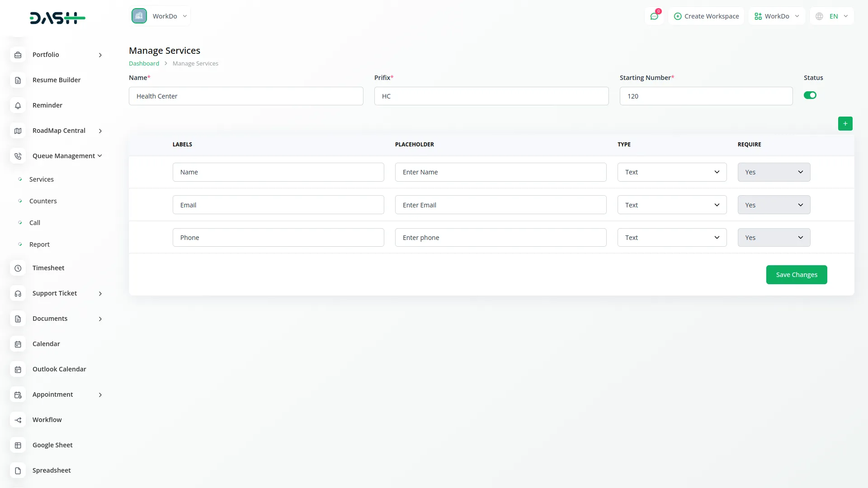Open the EN language dropdown
Viewport: 868px width, 488px height.
pos(832,16)
